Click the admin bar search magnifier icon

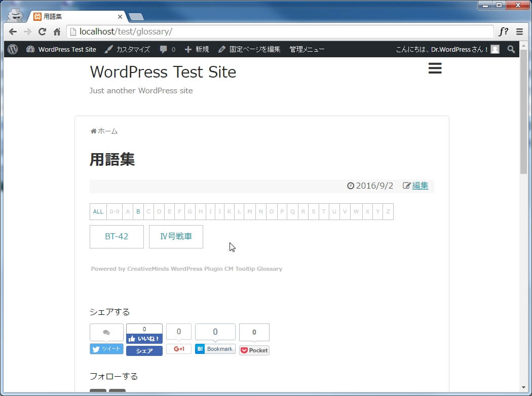click(511, 49)
